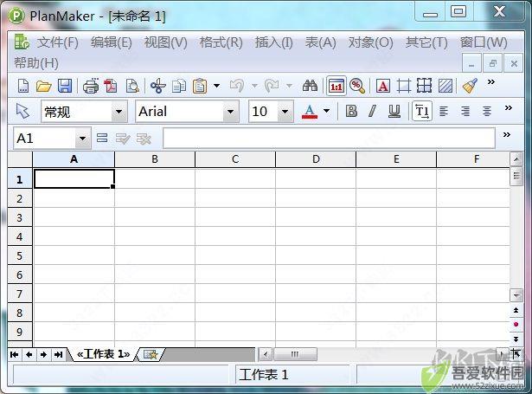Undo the last action
This screenshot has width=532, height=394.
[237, 86]
